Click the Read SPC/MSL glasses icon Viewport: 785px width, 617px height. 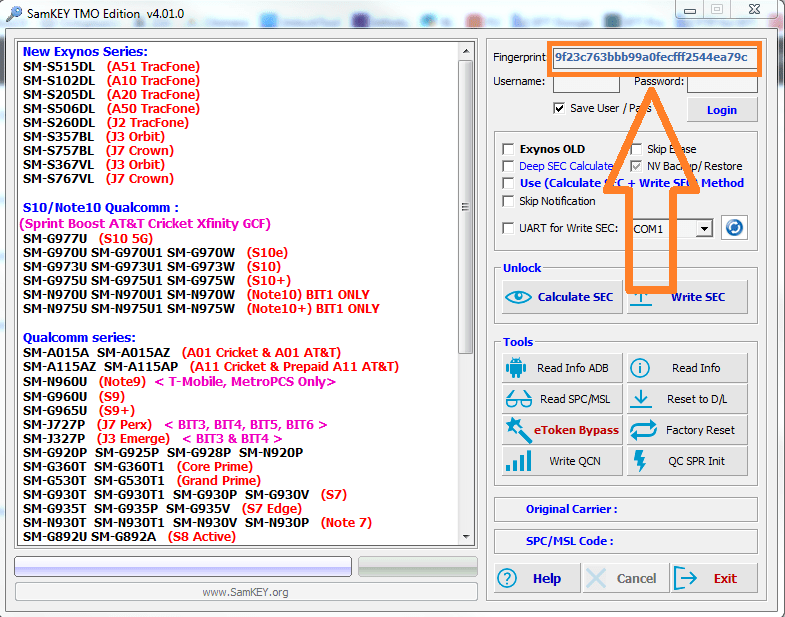click(x=518, y=399)
